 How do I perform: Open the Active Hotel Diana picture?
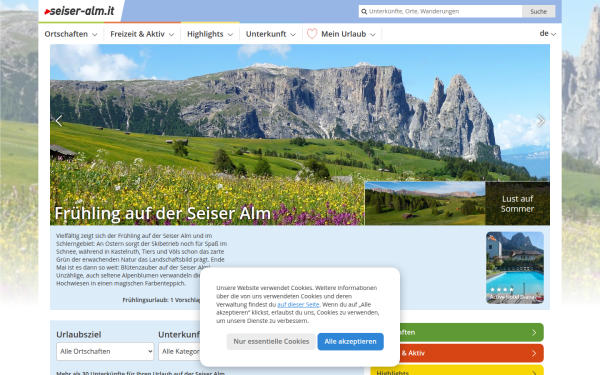click(515, 267)
